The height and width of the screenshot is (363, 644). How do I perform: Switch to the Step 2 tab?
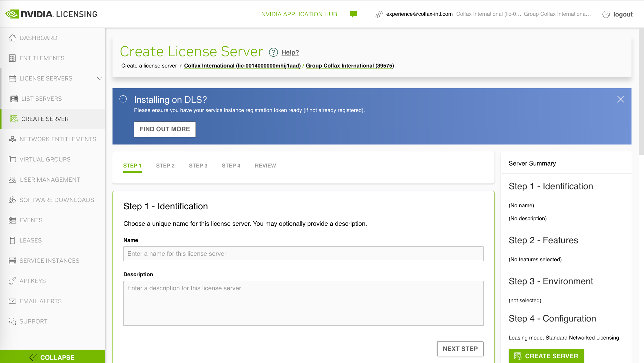(x=165, y=166)
